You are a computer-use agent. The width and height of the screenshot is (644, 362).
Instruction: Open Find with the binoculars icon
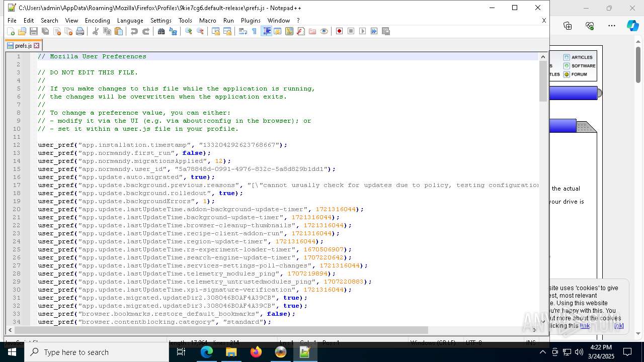point(161,31)
